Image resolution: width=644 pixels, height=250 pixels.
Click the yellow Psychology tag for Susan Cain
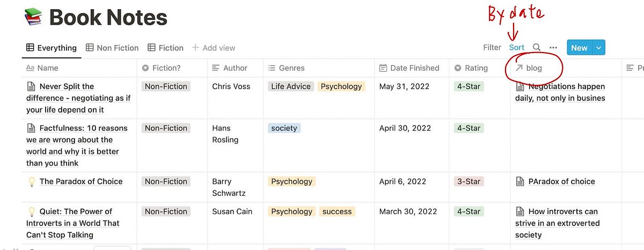292,211
